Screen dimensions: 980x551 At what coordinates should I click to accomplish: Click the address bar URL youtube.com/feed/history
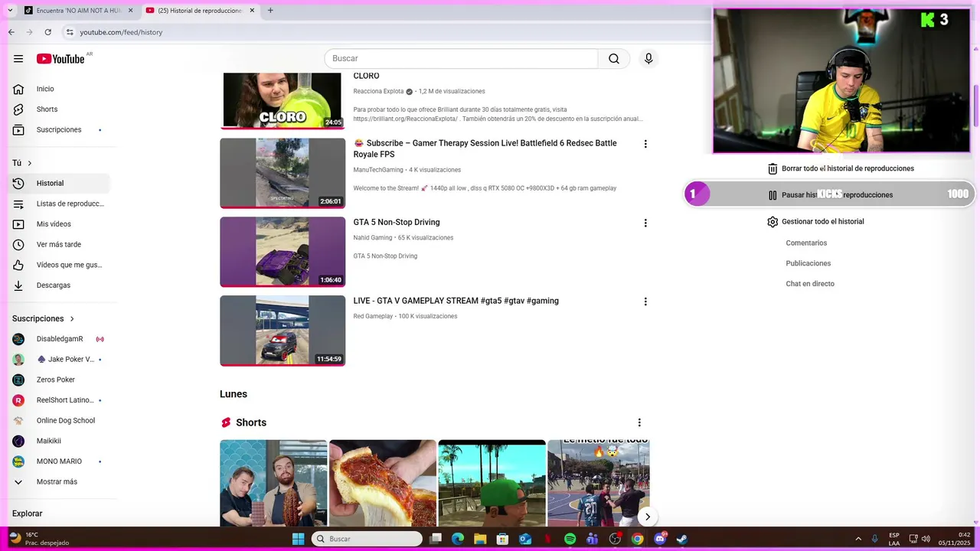[x=121, y=32]
